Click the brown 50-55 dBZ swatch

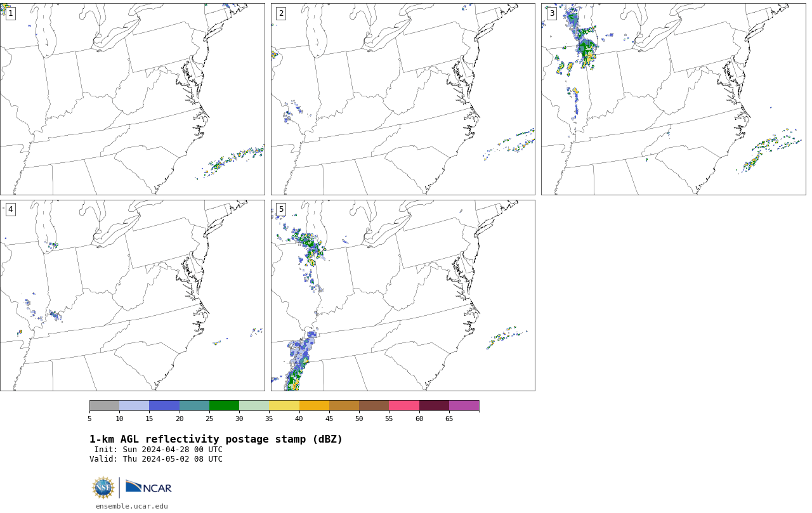[x=374, y=406]
